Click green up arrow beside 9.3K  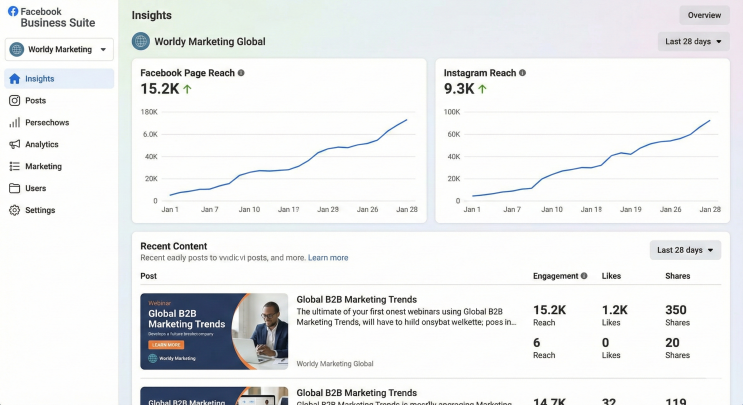482,89
